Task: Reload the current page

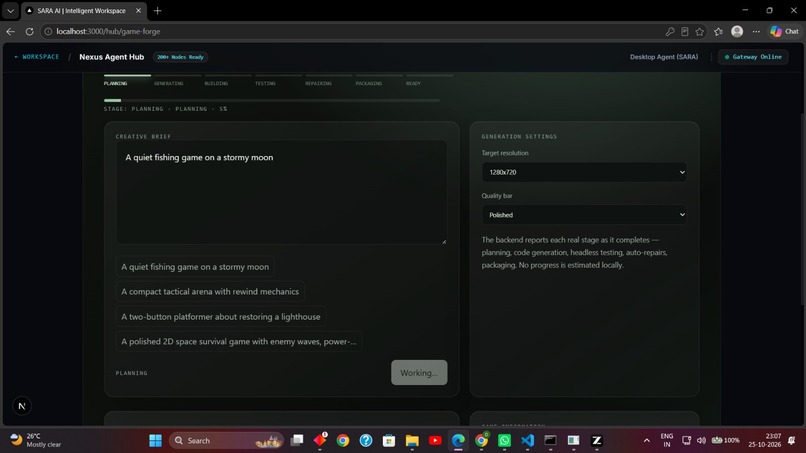Action: click(29, 31)
